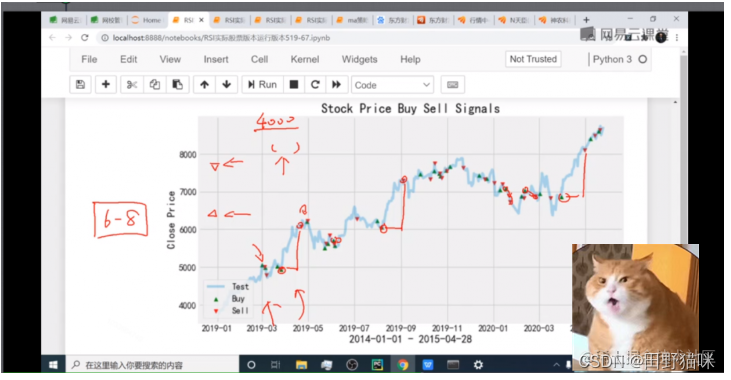This screenshot has height=380, width=731.
Task: Switch to the 网校管 browser tab
Action: pyautogui.click(x=106, y=20)
